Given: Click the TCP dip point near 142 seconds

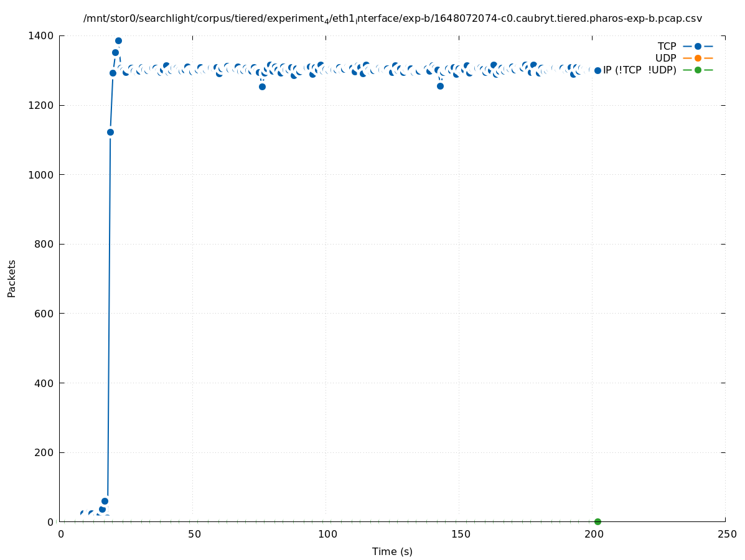Looking at the screenshot, I should [440, 86].
